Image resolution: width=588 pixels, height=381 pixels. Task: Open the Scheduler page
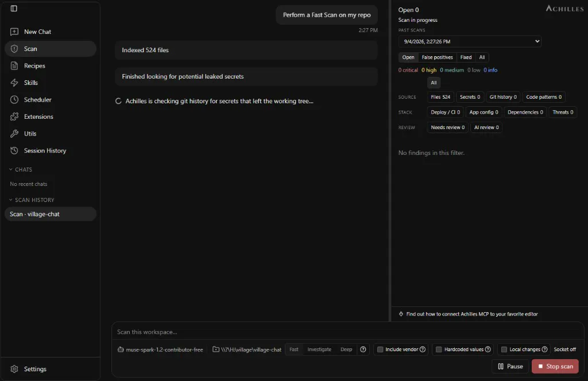click(51, 100)
